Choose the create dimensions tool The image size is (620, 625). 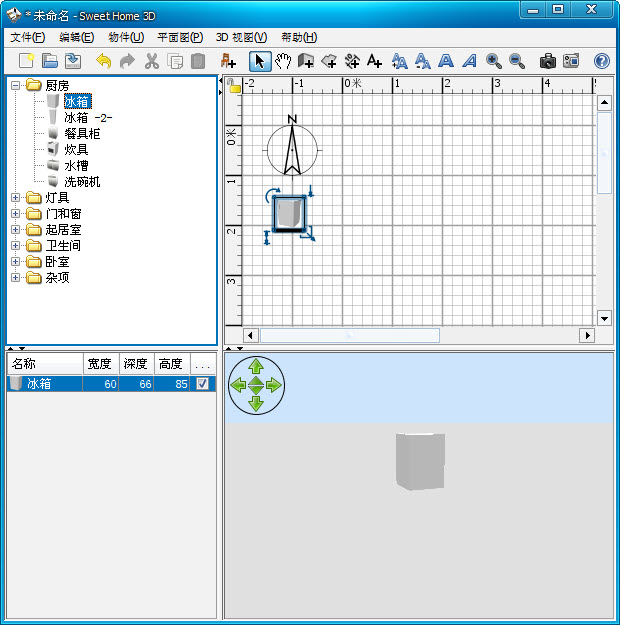pos(352,61)
